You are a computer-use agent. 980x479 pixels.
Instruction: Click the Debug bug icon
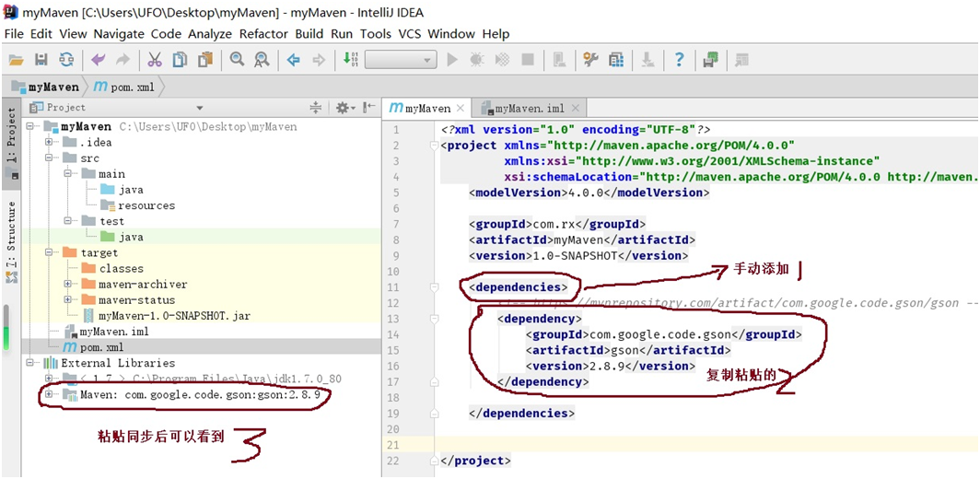tap(477, 60)
